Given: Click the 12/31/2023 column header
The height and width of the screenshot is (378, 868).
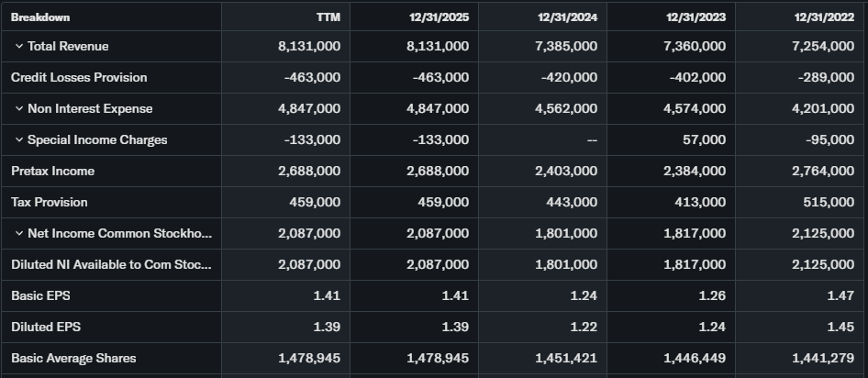Looking at the screenshot, I should coord(696,17).
